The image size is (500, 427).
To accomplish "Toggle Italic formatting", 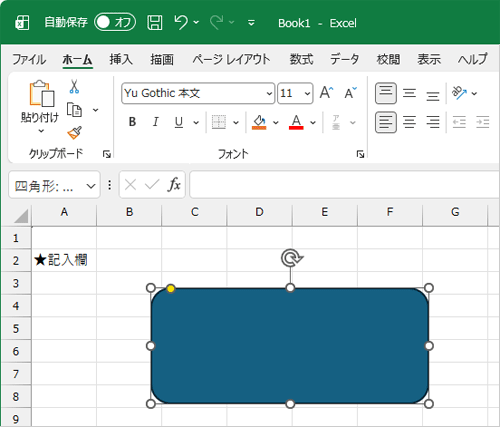I will (x=155, y=122).
